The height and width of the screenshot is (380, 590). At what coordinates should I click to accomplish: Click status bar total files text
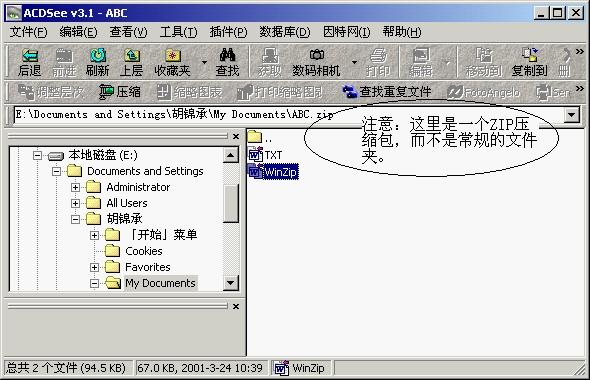pos(67,368)
